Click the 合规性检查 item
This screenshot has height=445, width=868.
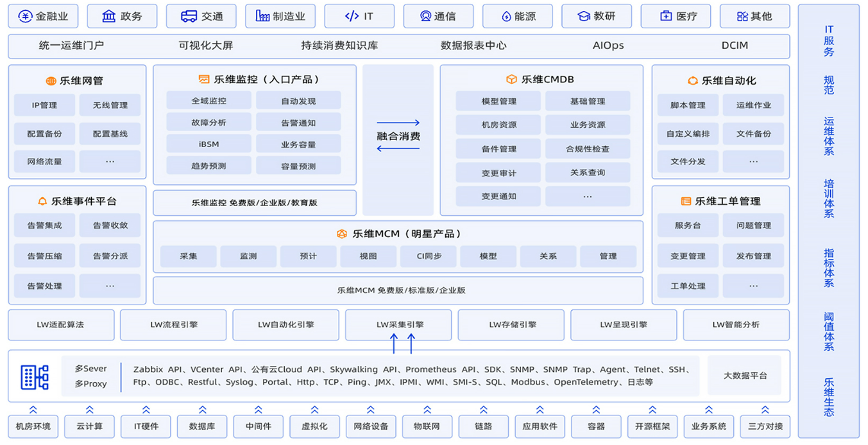point(588,149)
